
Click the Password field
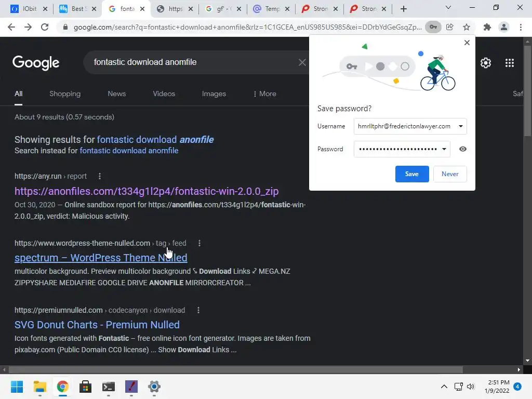(x=402, y=149)
